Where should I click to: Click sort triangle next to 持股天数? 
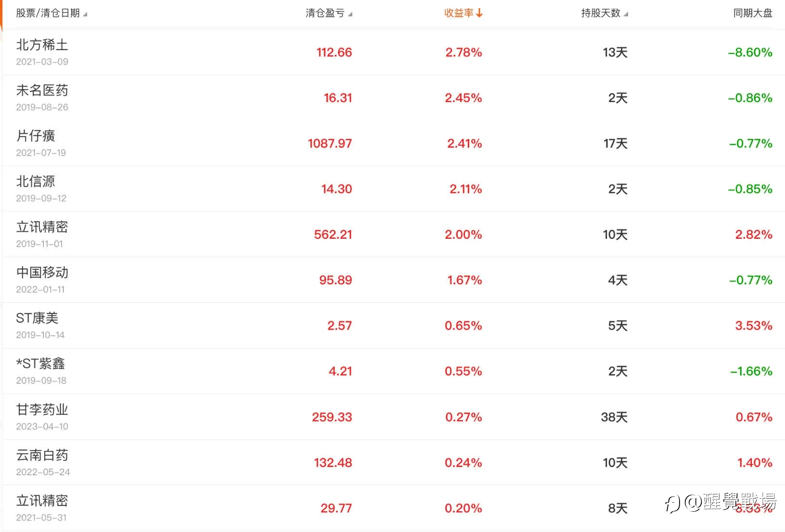pyautogui.click(x=626, y=14)
